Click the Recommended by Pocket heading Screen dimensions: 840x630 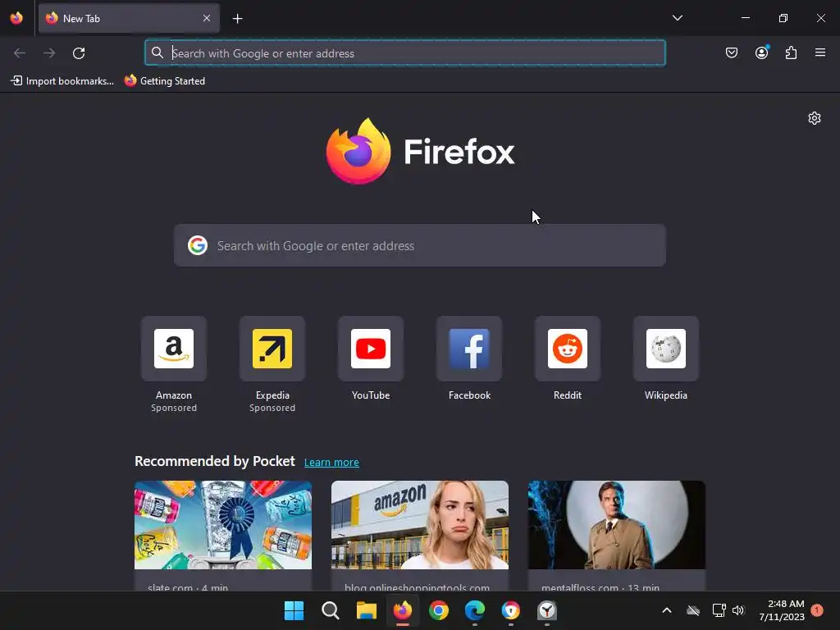pyautogui.click(x=215, y=461)
